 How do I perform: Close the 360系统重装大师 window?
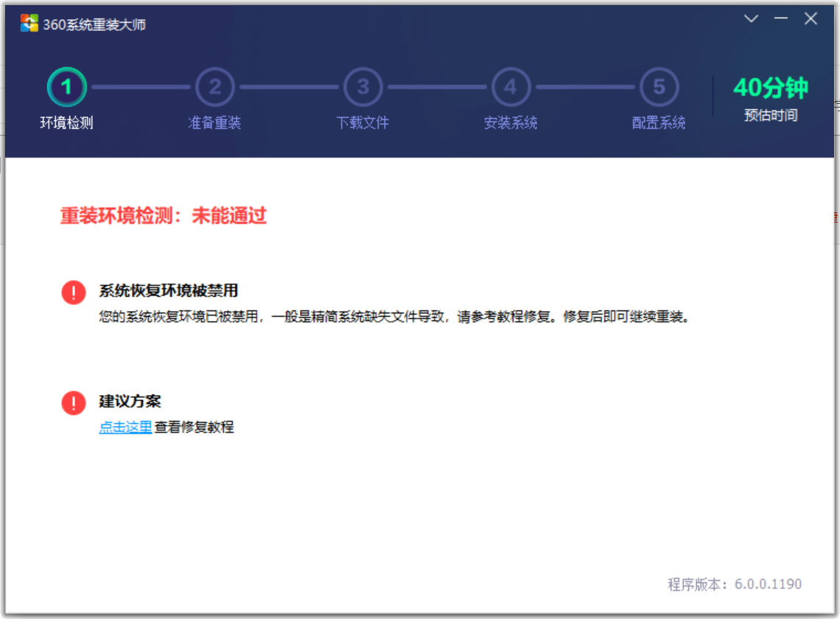pyautogui.click(x=811, y=19)
